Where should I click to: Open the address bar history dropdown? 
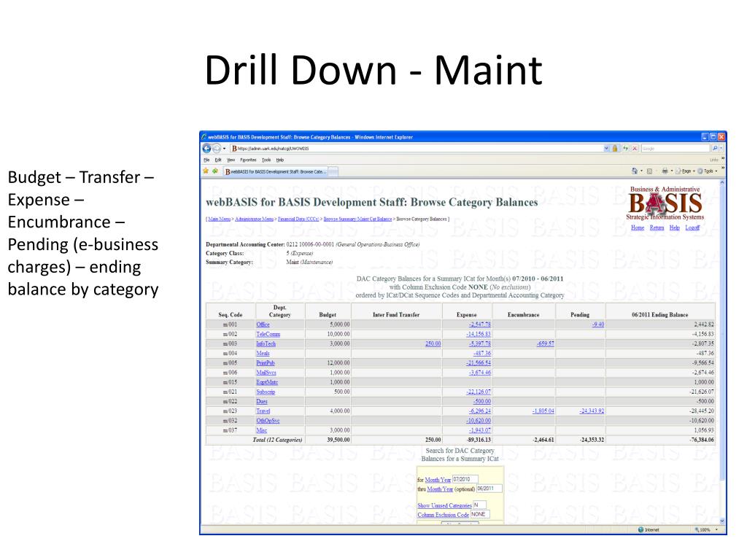tap(606, 149)
